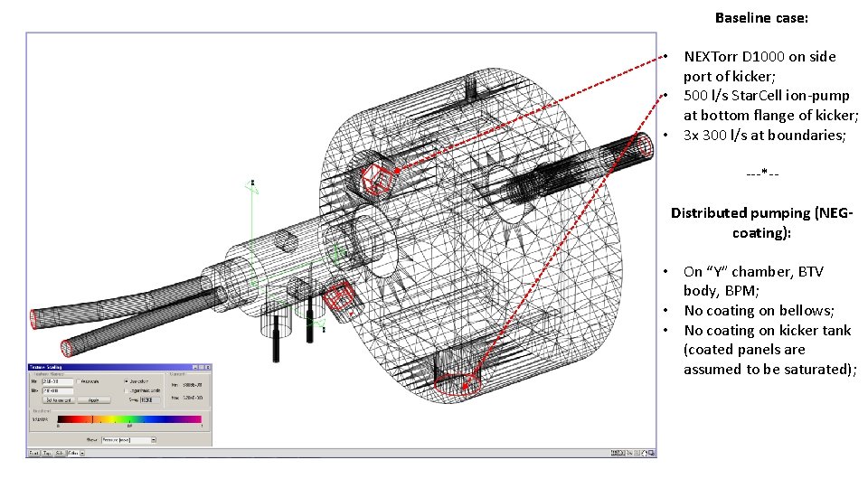Close the Texture Scaling dialog
The height and width of the screenshot is (488, 868).
[208, 368]
